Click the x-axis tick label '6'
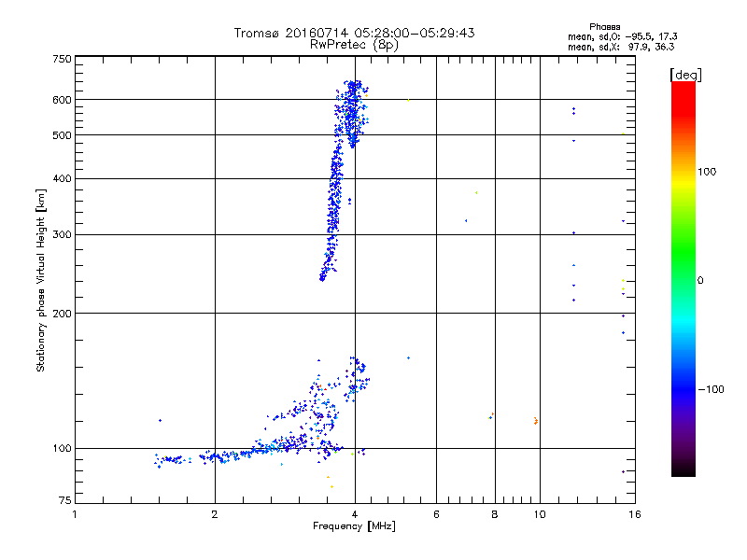Image resolution: width=747 pixels, height=560 pixels. click(x=436, y=514)
